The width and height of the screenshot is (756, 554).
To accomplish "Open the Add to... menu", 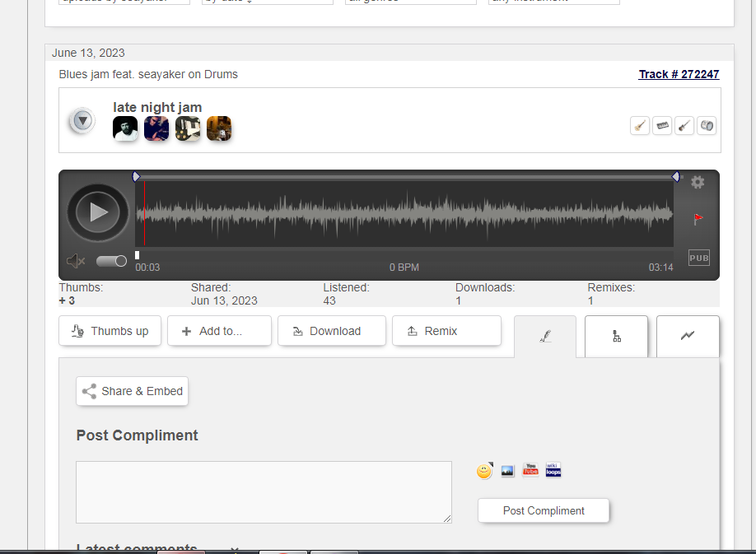I will [x=219, y=331].
